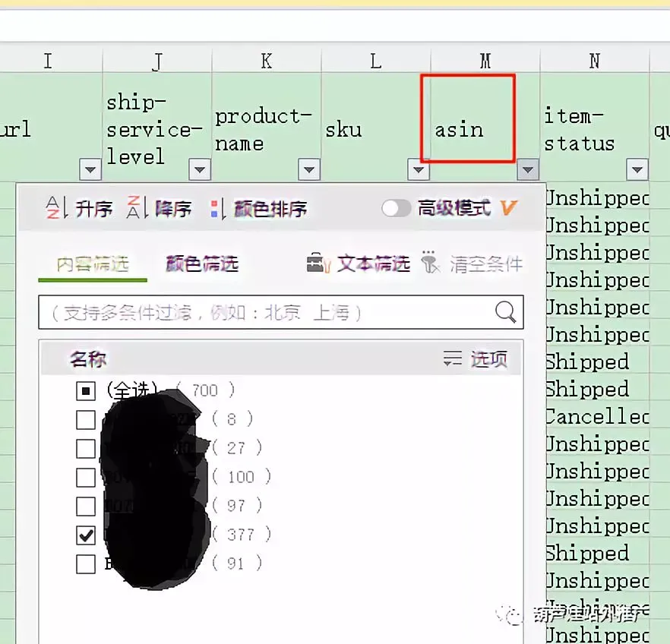Open the item-status column filter dropdown
This screenshot has height=644, width=670.
point(637,169)
